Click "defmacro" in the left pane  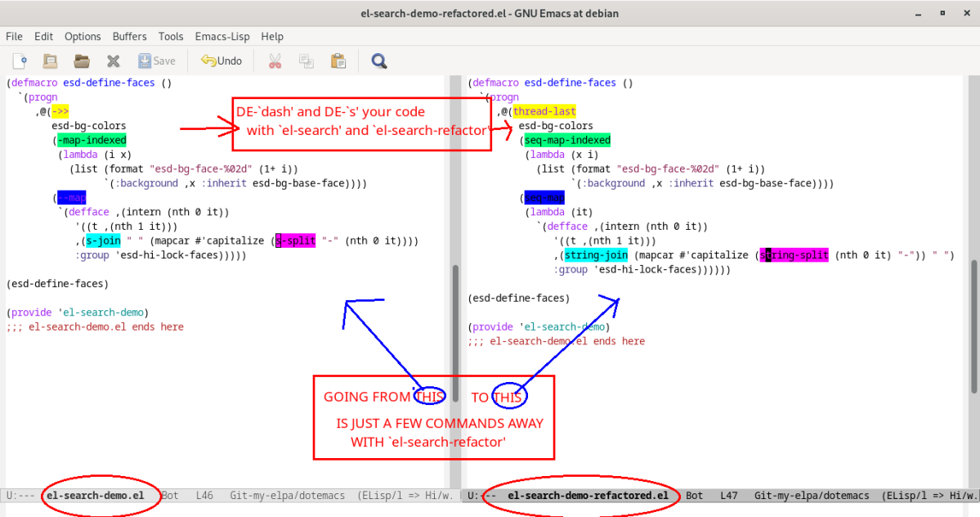[x=34, y=83]
